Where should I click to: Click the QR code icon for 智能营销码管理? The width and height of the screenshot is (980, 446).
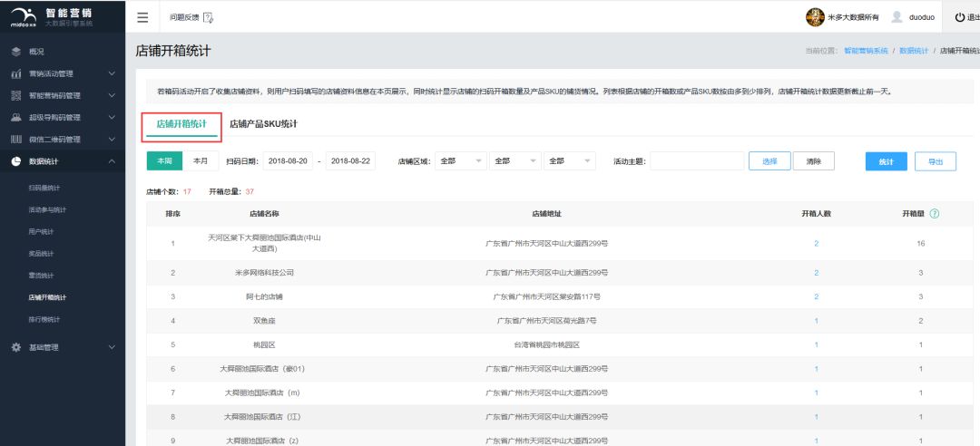16,95
